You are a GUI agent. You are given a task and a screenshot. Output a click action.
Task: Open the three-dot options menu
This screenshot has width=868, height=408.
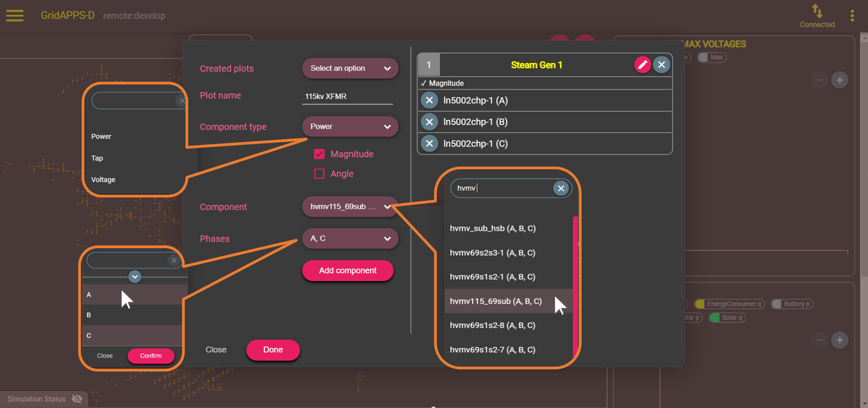coord(852,16)
